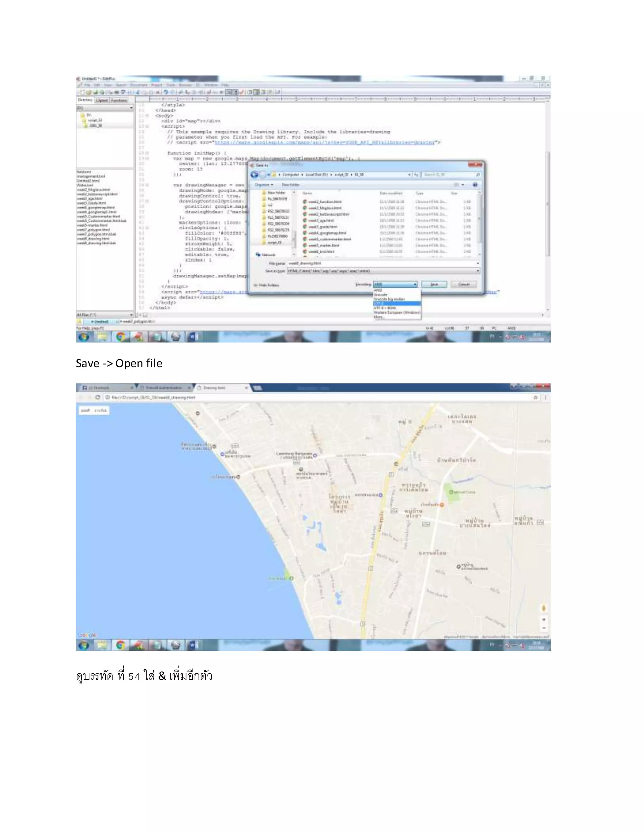Open the File menu in EditPlus
The width and height of the screenshot is (644, 833).
click(x=87, y=85)
